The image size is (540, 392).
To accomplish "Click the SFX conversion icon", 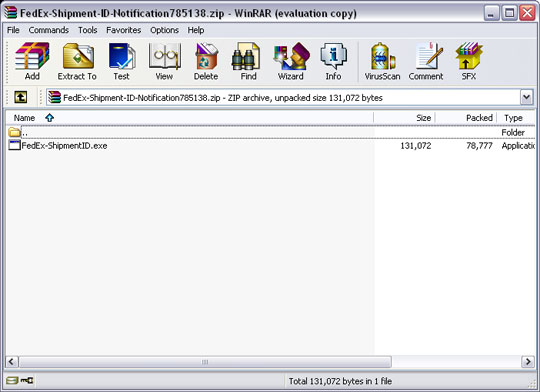I will pos(469,61).
